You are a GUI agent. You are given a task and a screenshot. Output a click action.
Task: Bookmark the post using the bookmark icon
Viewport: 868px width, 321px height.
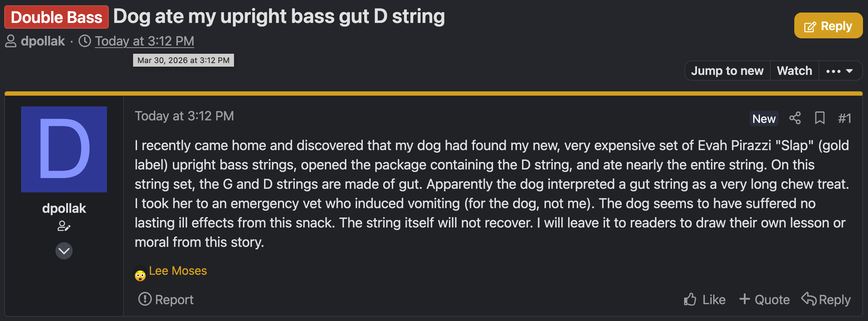(x=820, y=118)
